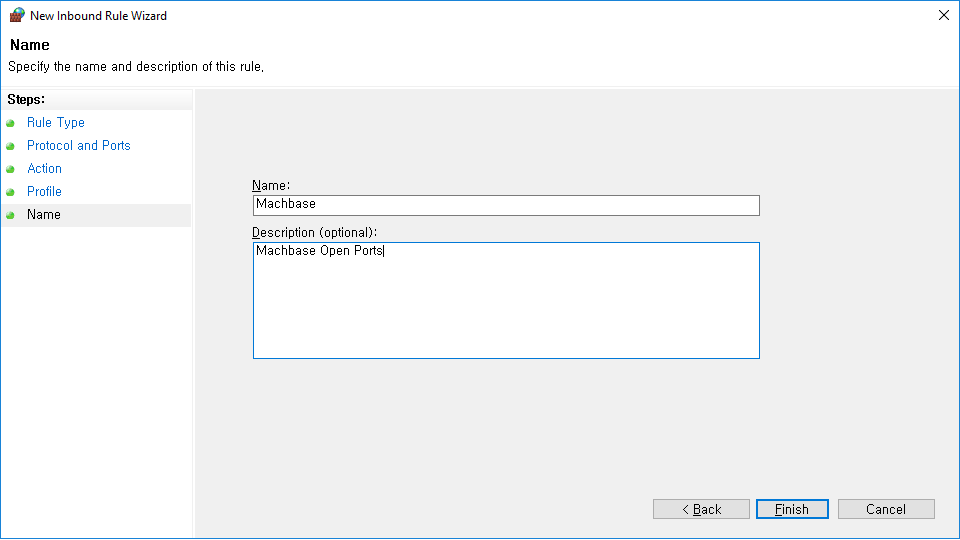Open the Protocol and Ports step
Screen dimensions: 960x540
click(x=79, y=146)
